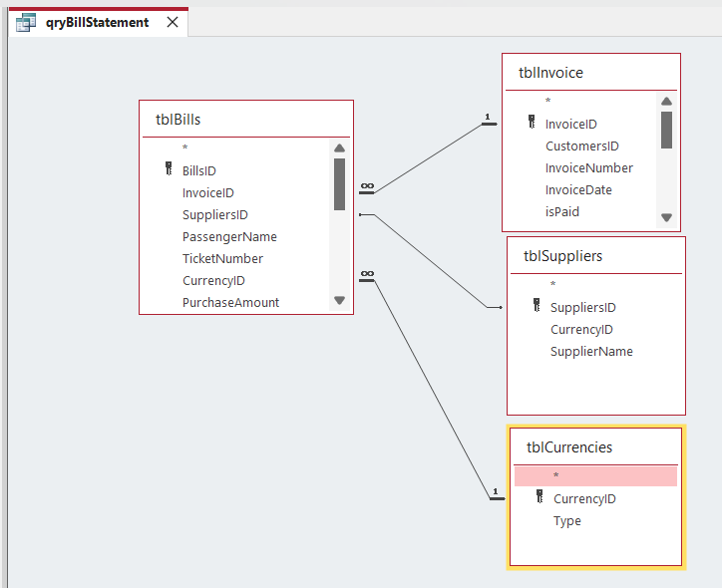This screenshot has height=588, width=722.
Task: Click the tblInvoice scrollbar thumb
Action: 666,130
